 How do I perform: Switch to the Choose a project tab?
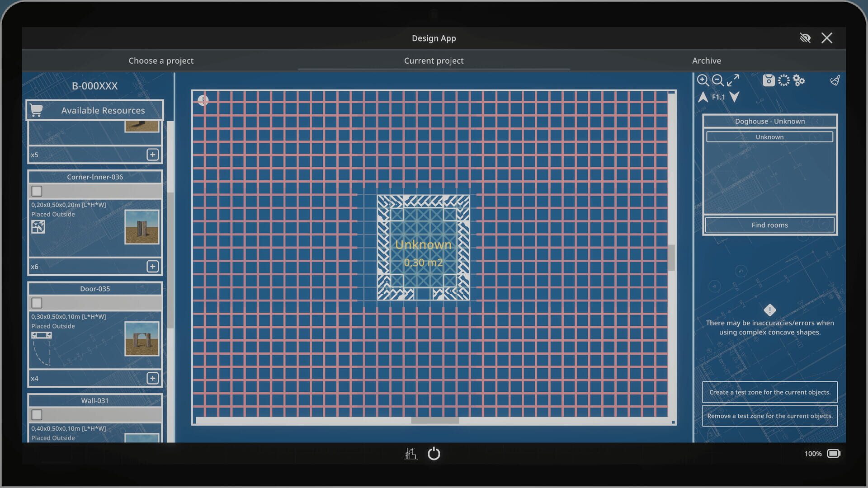161,60
